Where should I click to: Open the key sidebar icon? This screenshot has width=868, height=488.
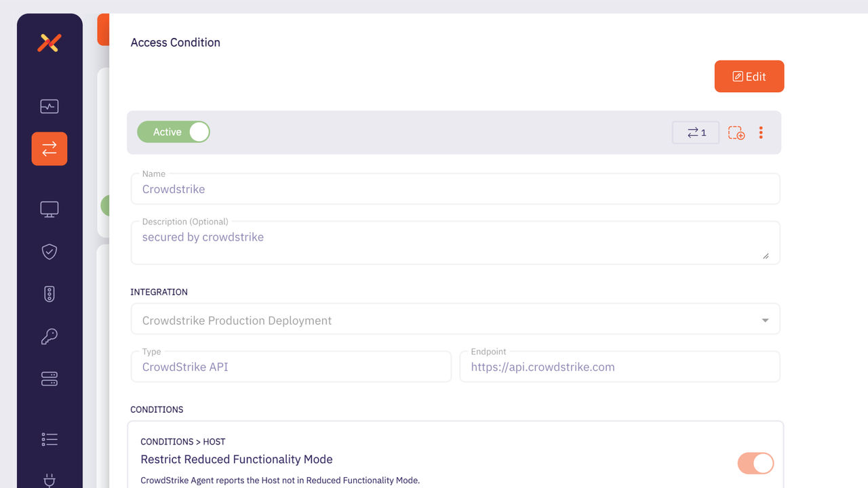pyautogui.click(x=50, y=336)
